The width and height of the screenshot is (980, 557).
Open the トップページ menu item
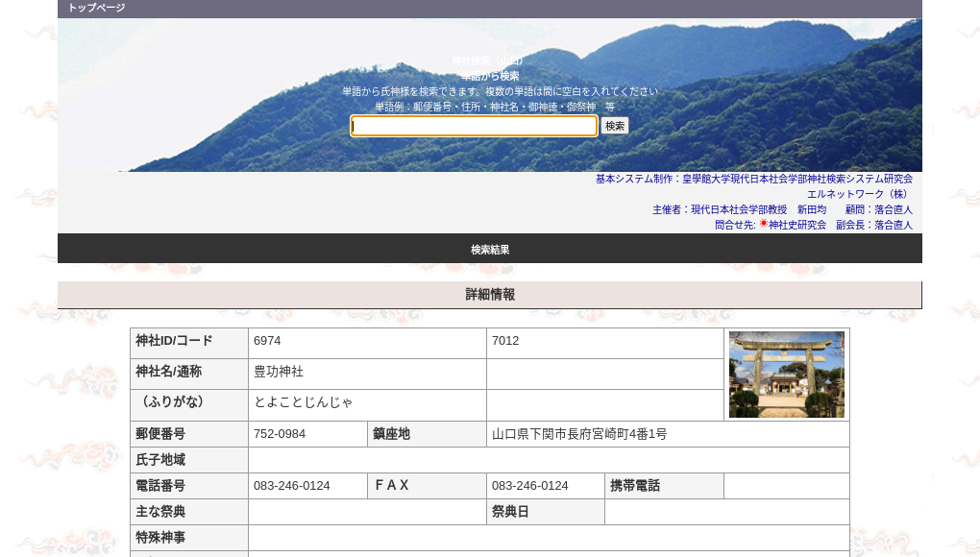[96, 9]
